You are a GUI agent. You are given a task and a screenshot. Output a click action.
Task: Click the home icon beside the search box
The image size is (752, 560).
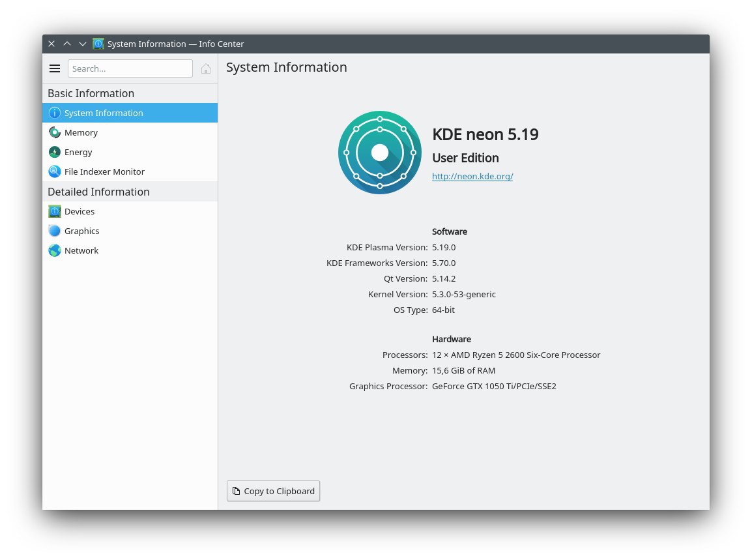click(x=206, y=68)
